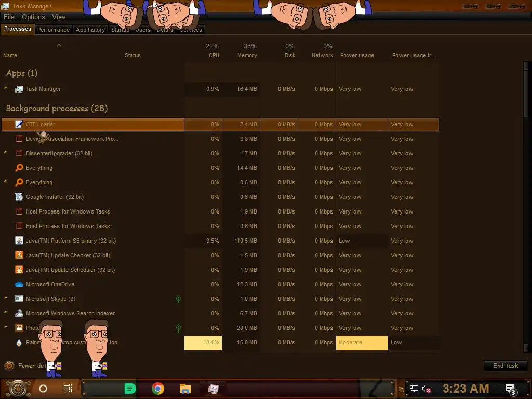
Task: Open the Action Center notifications icon
Action: point(511,390)
